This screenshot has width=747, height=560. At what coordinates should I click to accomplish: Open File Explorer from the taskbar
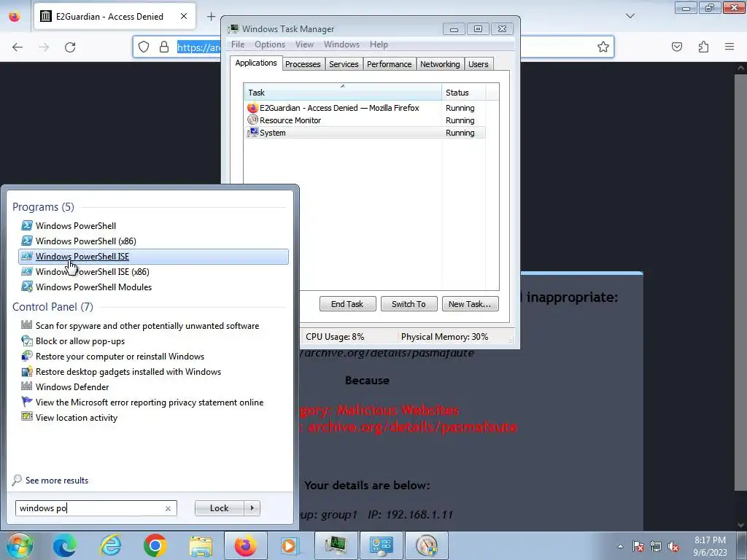[201, 545]
